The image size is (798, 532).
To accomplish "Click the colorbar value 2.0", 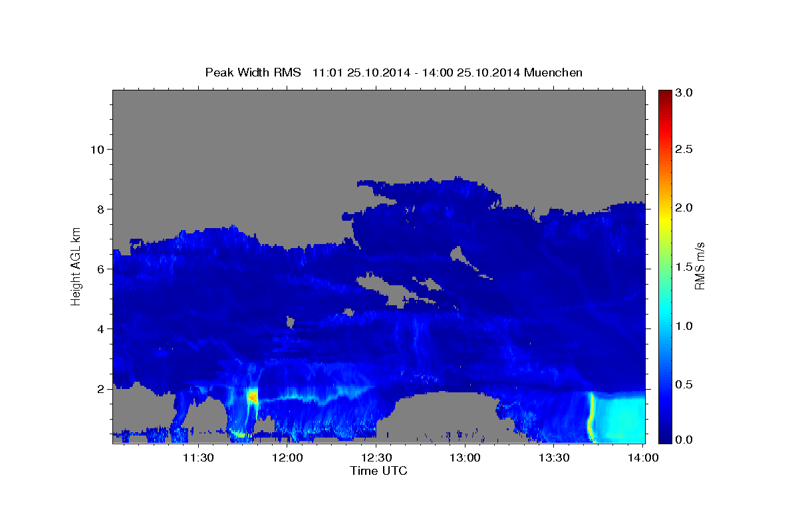I will coord(684,207).
